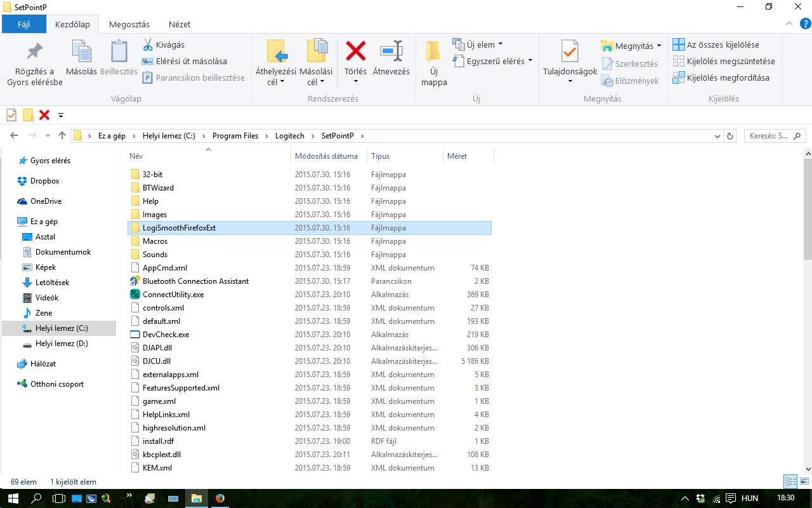Click Elérési út másolása
The width and height of the screenshot is (812, 508).
(184, 61)
